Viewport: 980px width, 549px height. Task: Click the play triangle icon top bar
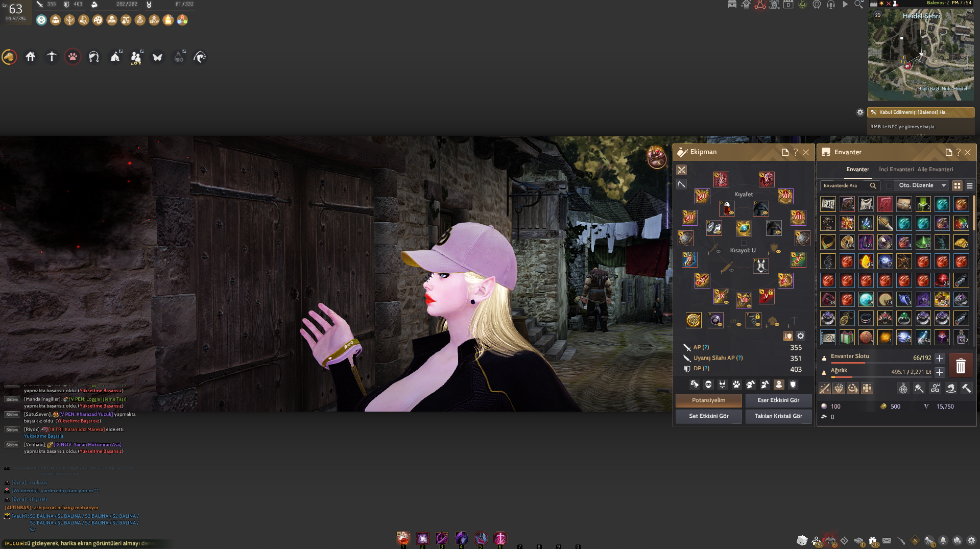coord(845,4)
